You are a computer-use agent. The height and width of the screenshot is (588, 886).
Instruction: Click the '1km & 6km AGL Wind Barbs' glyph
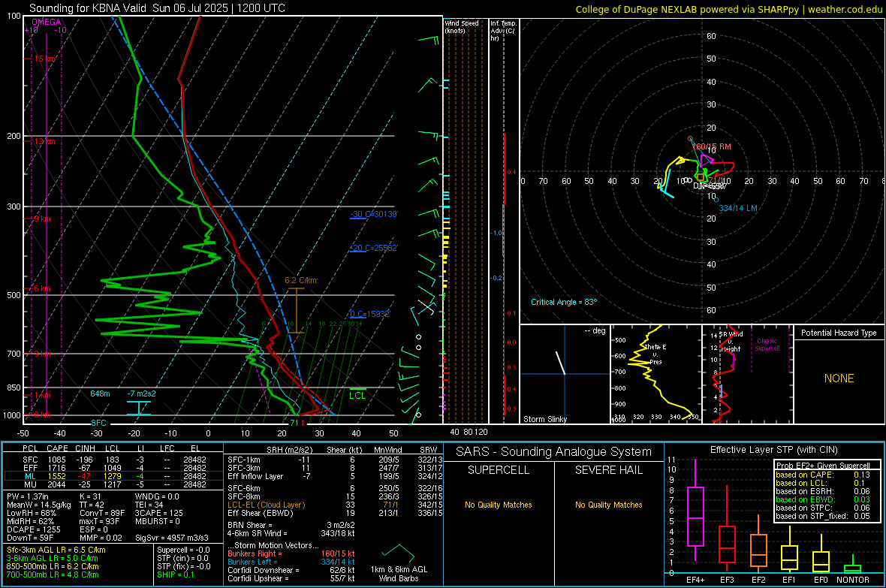(399, 552)
